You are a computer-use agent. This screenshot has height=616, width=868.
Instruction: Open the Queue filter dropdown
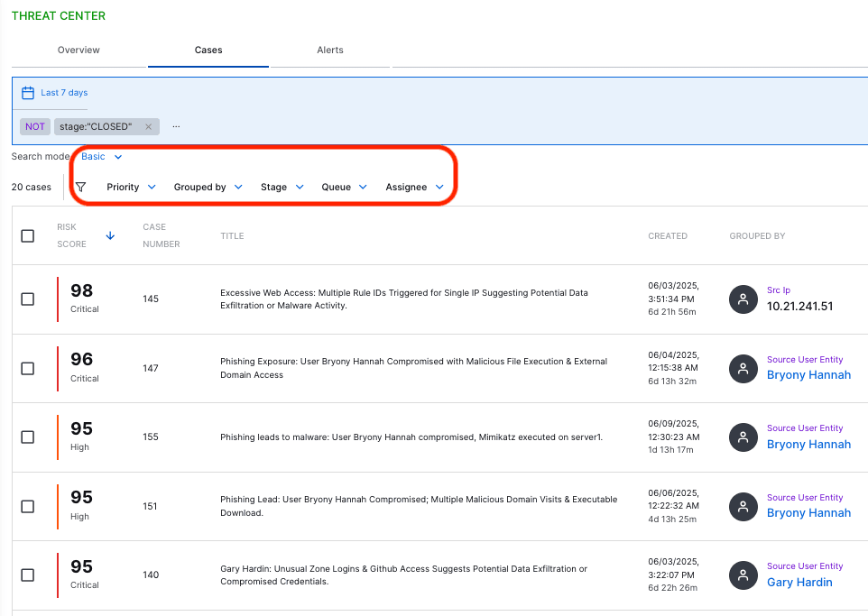coord(344,187)
